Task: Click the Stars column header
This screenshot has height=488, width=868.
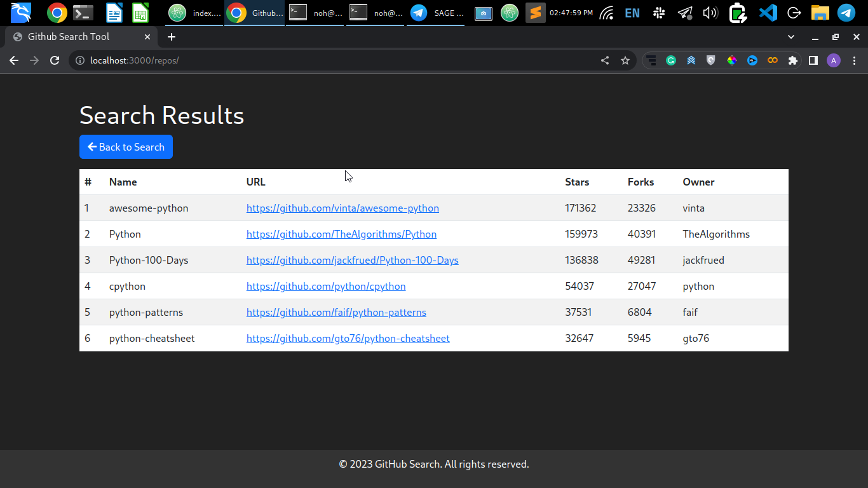Action: [x=577, y=182]
